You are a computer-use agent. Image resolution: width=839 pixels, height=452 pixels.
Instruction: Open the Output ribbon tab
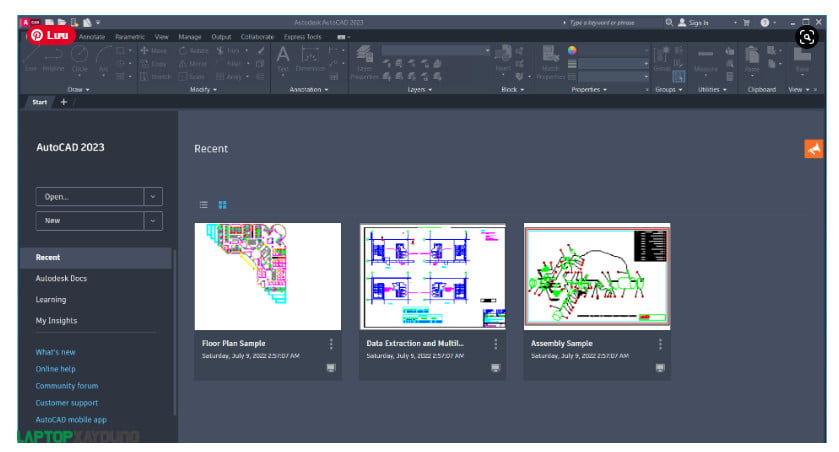[x=221, y=37]
